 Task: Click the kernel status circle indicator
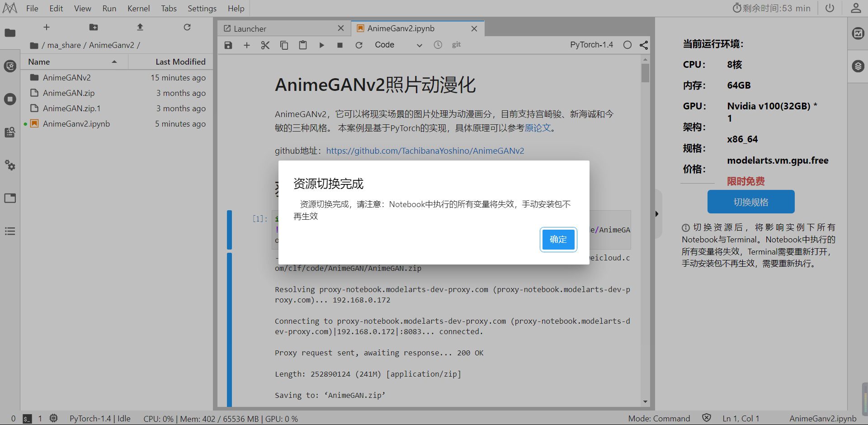[x=627, y=45]
